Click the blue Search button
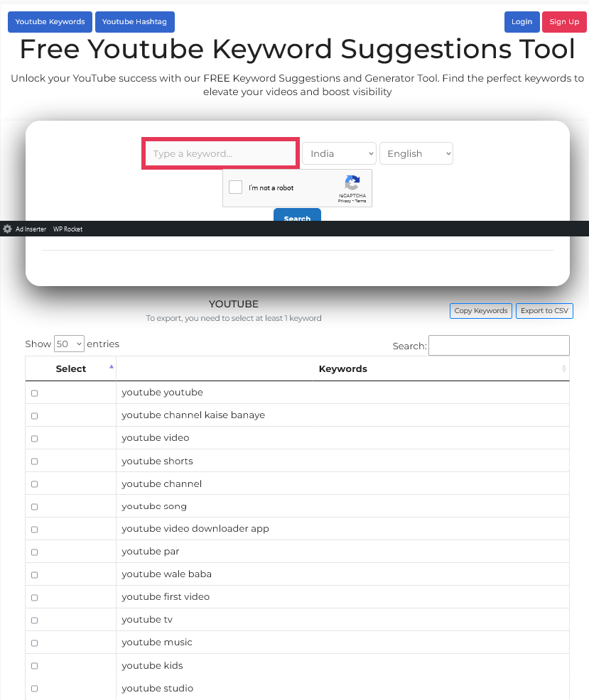The width and height of the screenshot is (589, 700). (297, 214)
